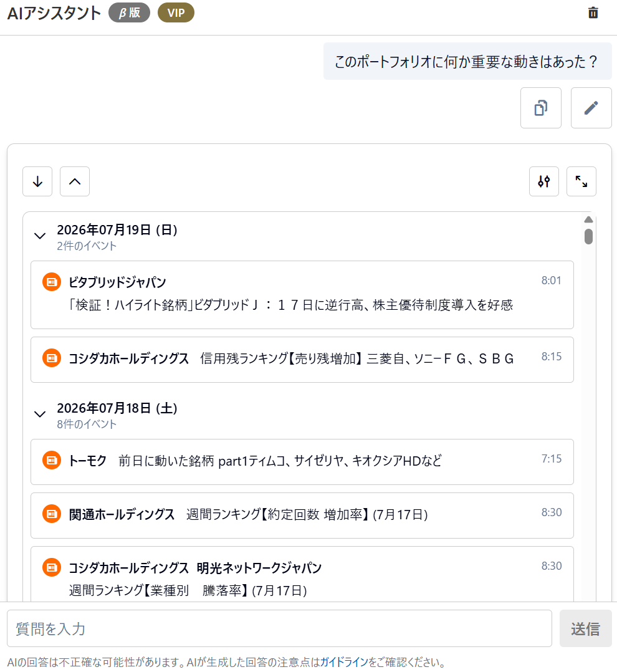Delete the chat with the trash icon
Image resolution: width=617 pixels, height=672 pixels.
click(593, 13)
